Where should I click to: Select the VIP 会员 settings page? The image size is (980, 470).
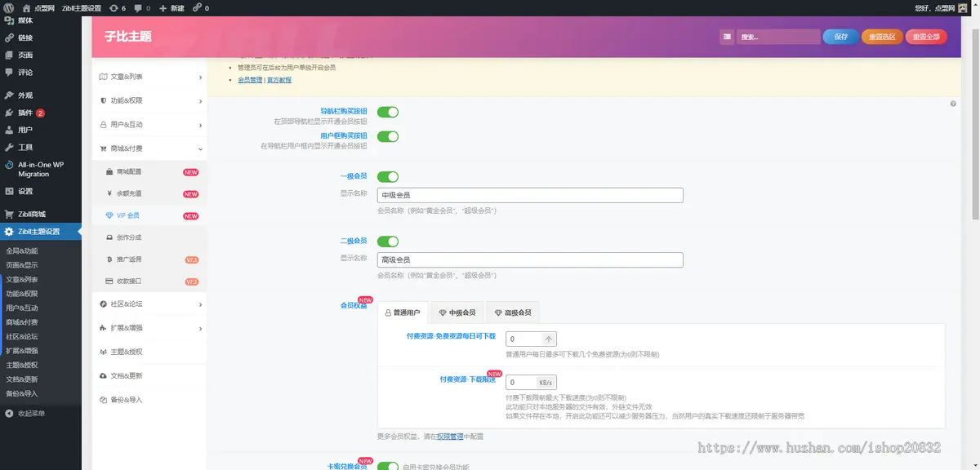coord(149,215)
